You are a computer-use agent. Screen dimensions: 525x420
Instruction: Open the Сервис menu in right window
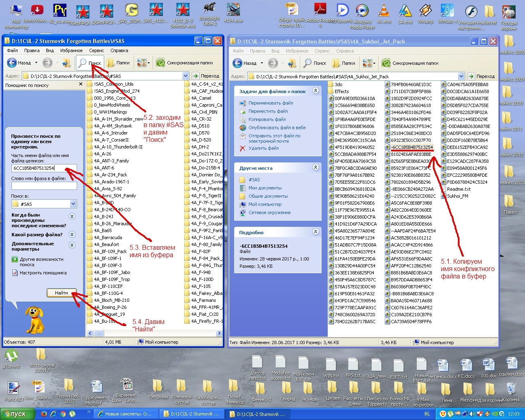pyautogui.click(x=322, y=51)
